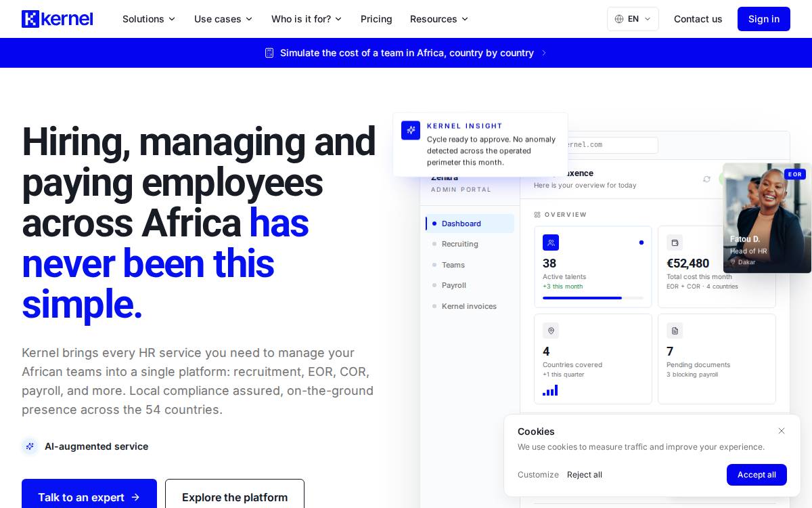Open Teams in the sidebar
This screenshot has width=812, height=508.
[470, 265]
